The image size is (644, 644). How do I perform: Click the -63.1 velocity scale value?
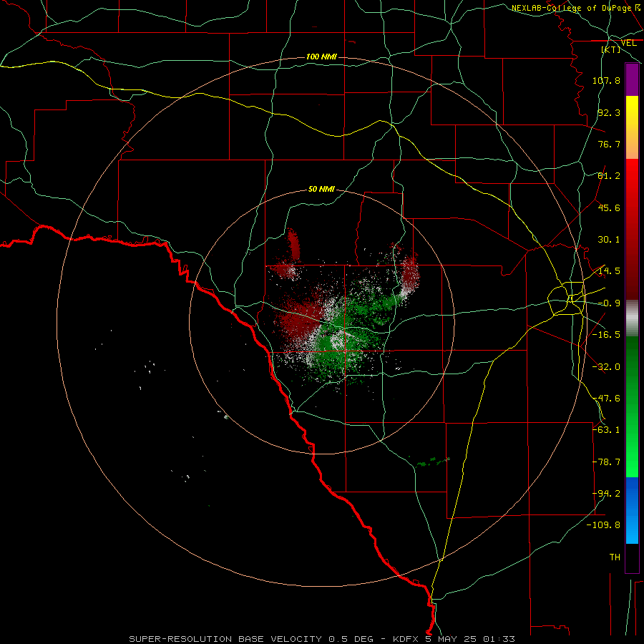606,430
